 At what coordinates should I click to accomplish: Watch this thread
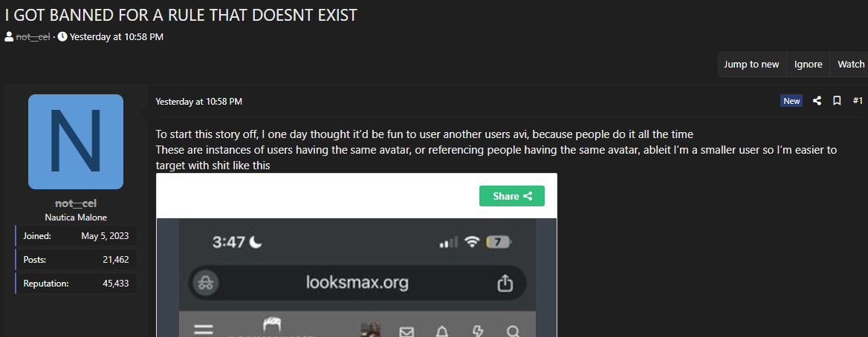click(x=850, y=64)
